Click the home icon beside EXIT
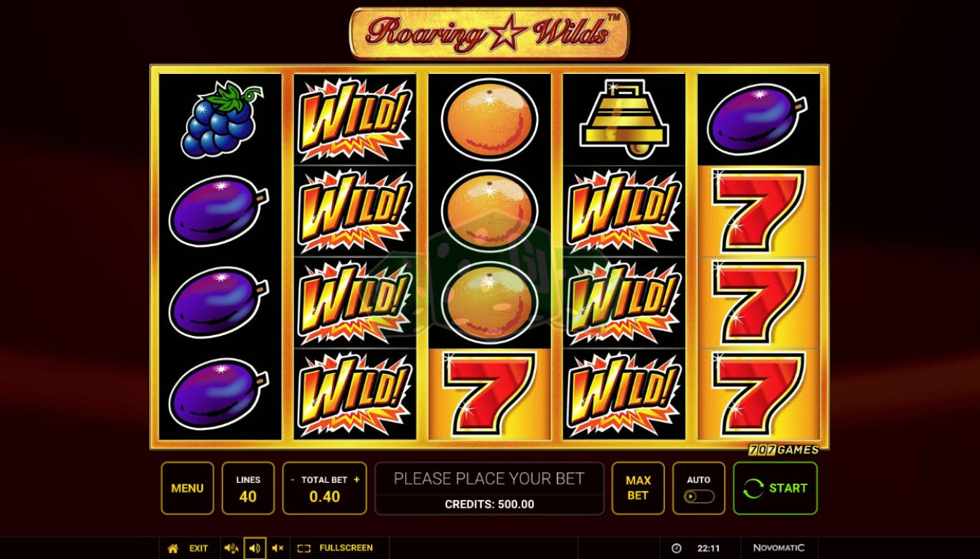The width and height of the screenshot is (980, 559). coord(173,548)
